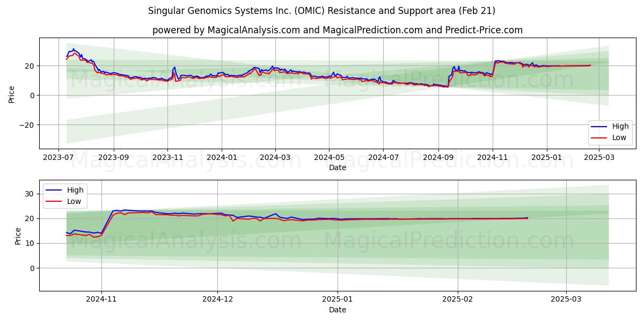The width and height of the screenshot is (644, 322).
Task: Click the '2025-01' x-axis label, bottom chart
Action: [338, 299]
